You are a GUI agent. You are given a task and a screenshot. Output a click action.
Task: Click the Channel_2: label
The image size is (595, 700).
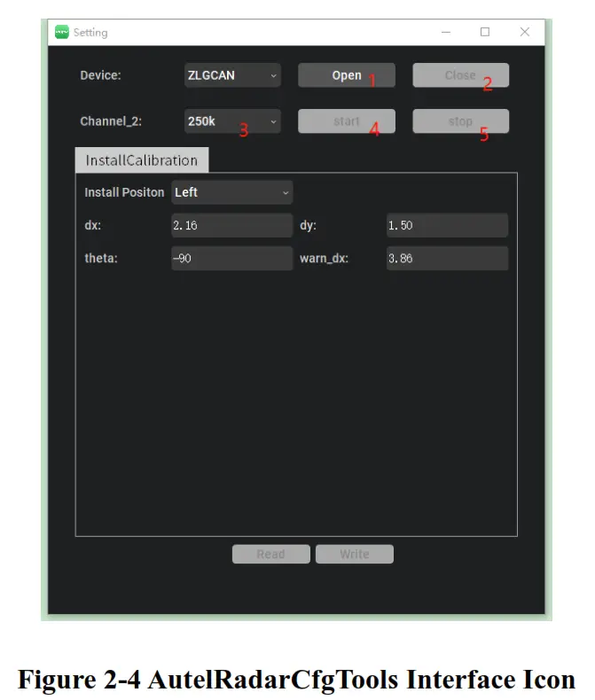tap(111, 121)
